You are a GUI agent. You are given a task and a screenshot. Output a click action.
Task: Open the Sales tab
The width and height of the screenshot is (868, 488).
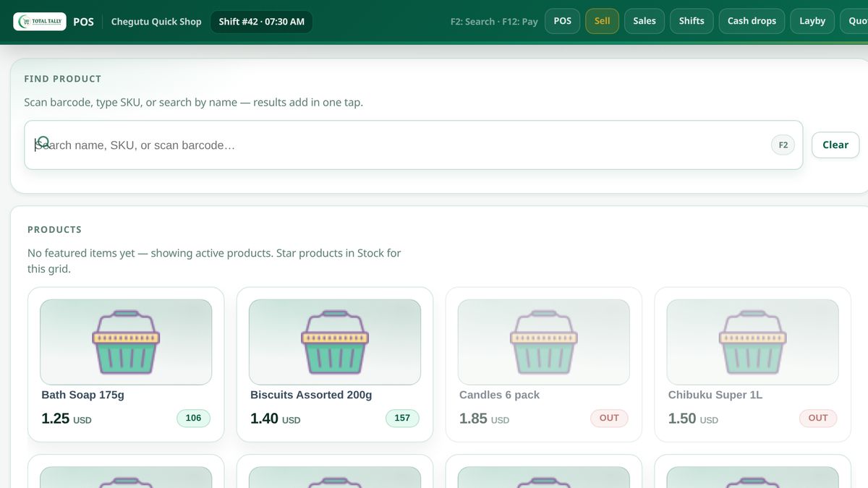click(644, 21)
